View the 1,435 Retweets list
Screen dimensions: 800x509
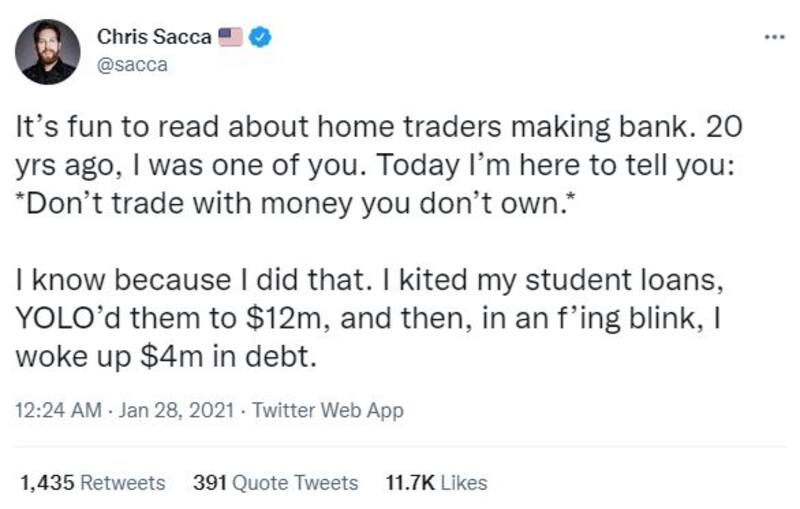point(92,483)
